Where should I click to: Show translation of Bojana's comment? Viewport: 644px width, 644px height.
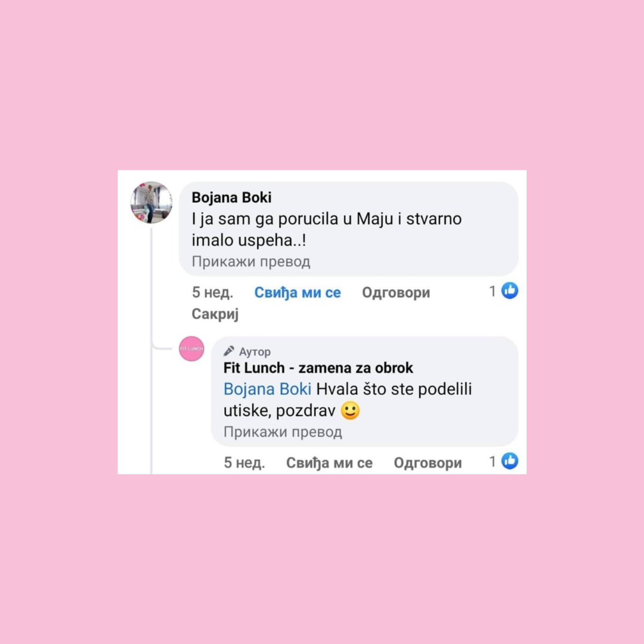251,262
